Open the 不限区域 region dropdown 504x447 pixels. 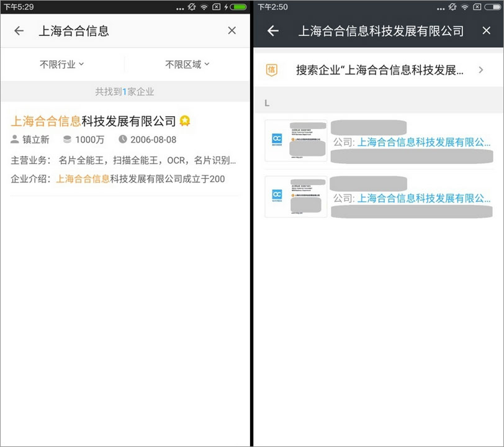[x=187, y=64]
